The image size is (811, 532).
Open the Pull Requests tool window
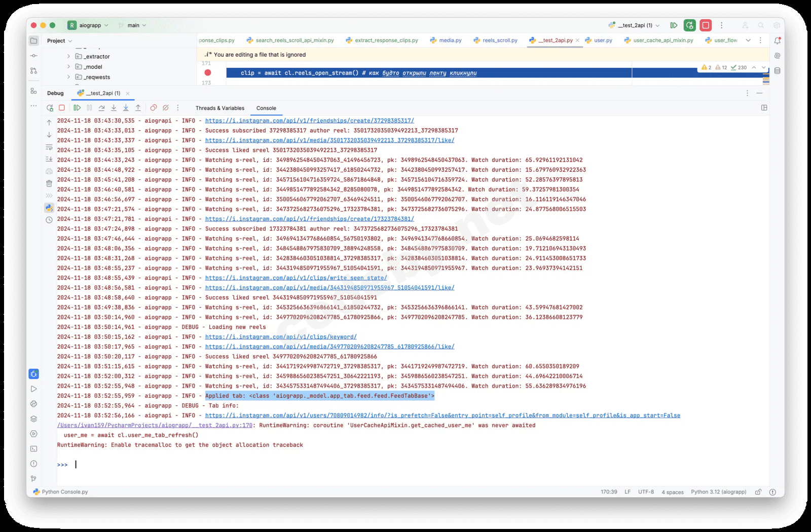pyautogui.click(x=34, y=71)
